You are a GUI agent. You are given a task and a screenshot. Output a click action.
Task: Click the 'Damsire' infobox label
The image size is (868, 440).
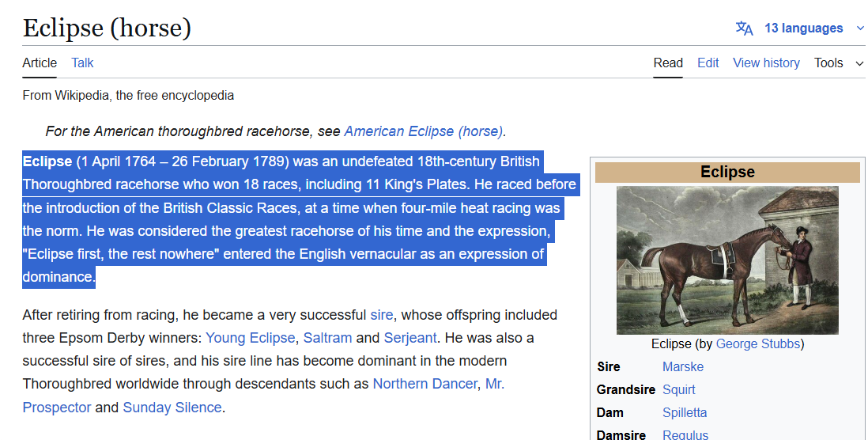[621, 435]
